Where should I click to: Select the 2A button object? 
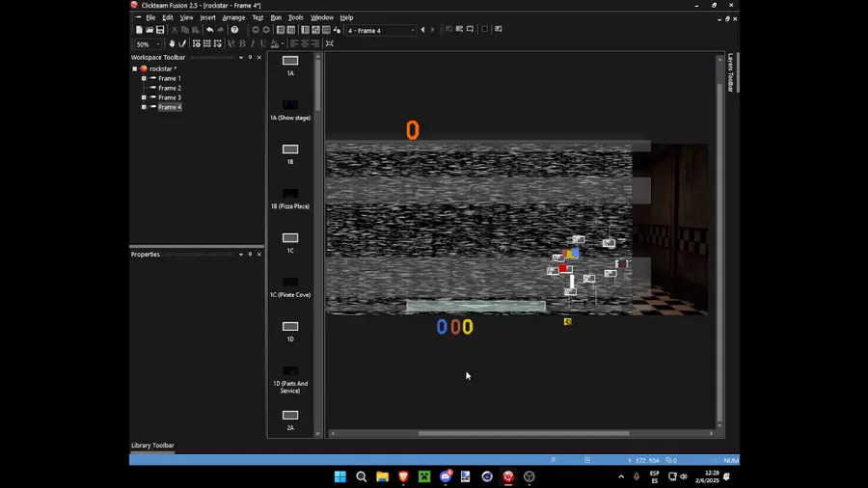(290, 420)
